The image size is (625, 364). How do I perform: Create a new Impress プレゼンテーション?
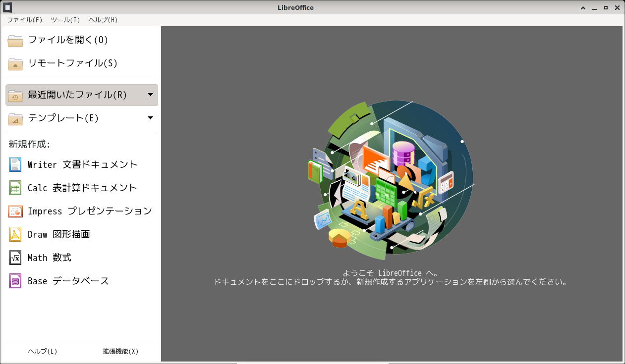[82, 211]
